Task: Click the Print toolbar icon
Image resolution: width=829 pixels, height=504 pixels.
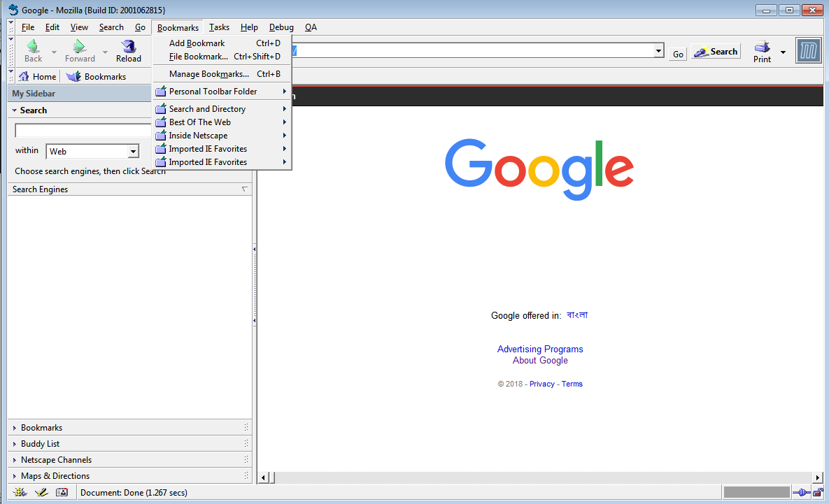Action: pyautogui.click(x=762, y=49)
